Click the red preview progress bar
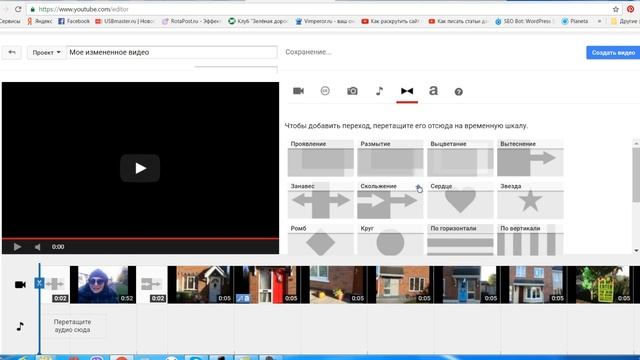Image resolution: width=640 pixels, height=360 pixels. coord(140,238)
